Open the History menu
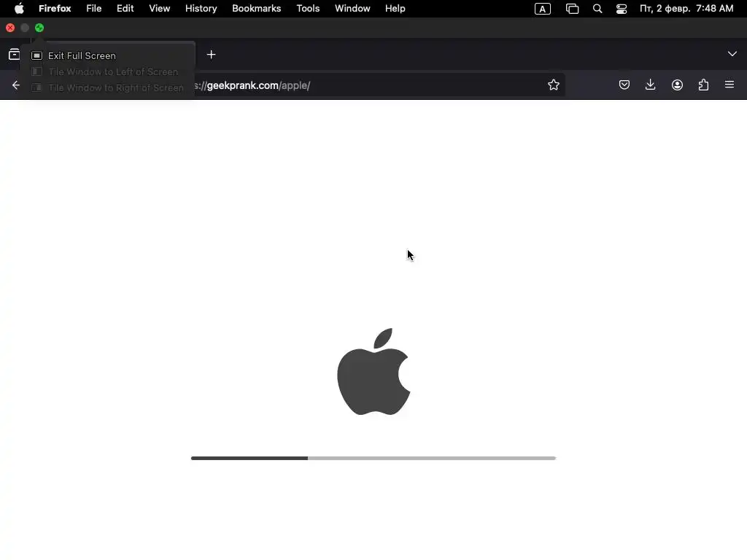 [201, 9]
